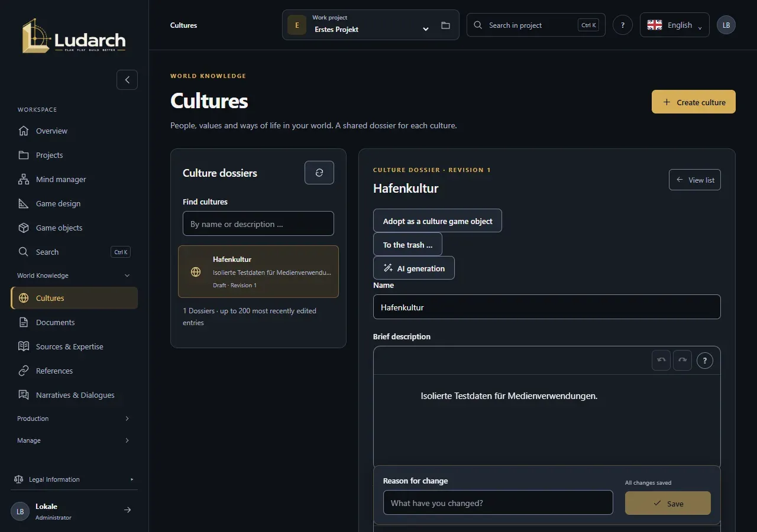Image resolution: width=757 pixels, height=532 pixels.
Task: Open the project folder icon in header
Action: pyautogui.click(x=445, y=25)
